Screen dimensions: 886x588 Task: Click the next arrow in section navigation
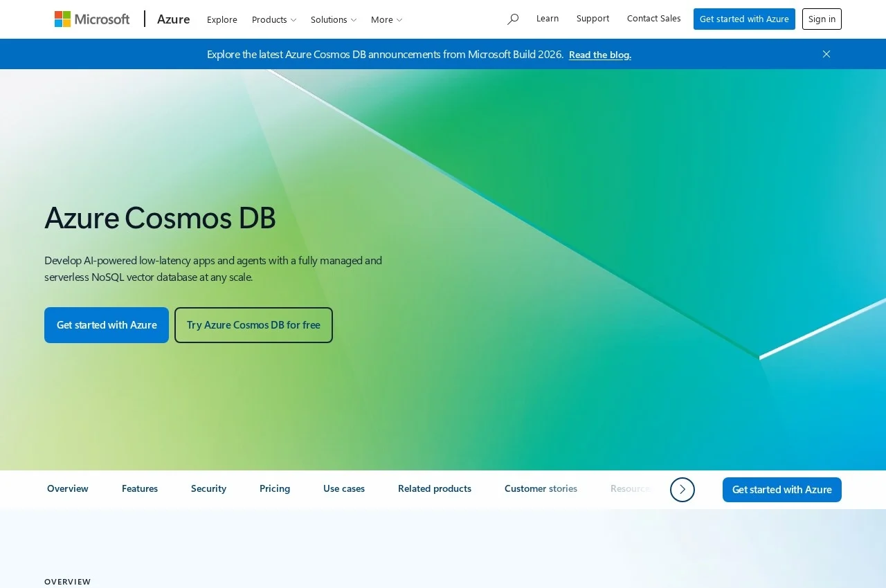point(682,490)
